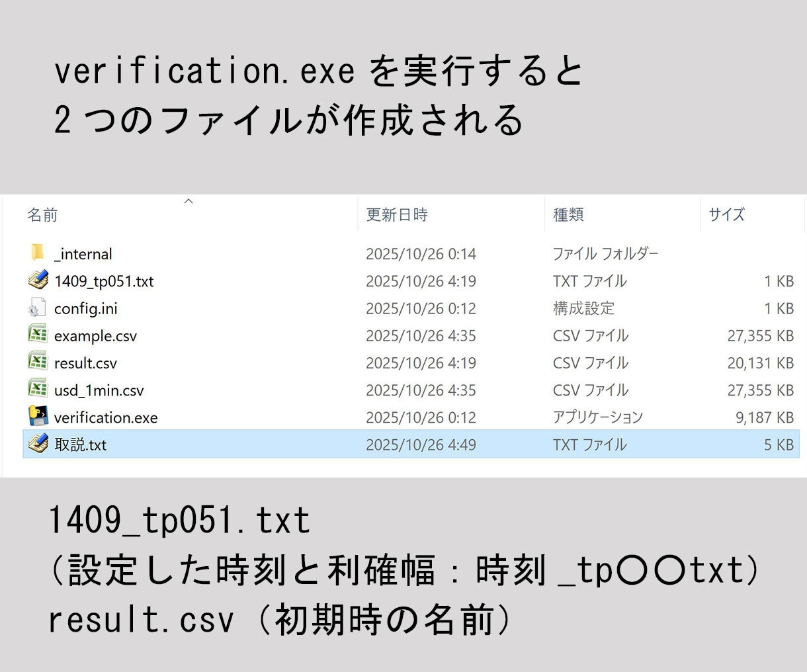Select the usd_1min.csv file name

[x=99, y=390]
